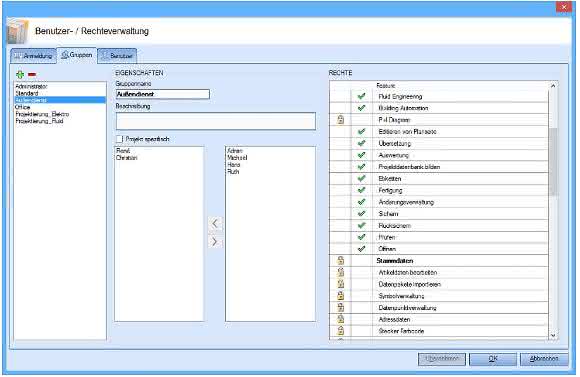Close the Benutzer-/Rechteverwaltung dialog
This screenshot has height=377, width=580.
click(x=564, y=7)
